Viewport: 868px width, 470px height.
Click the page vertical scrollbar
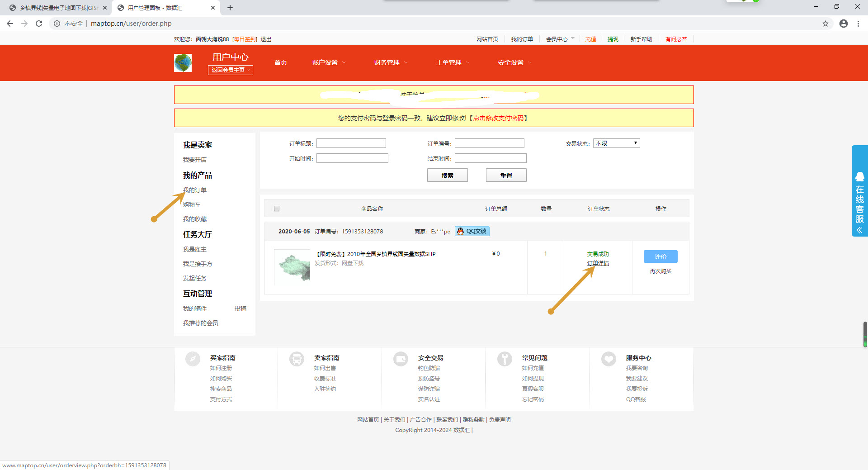coord(865,334)
